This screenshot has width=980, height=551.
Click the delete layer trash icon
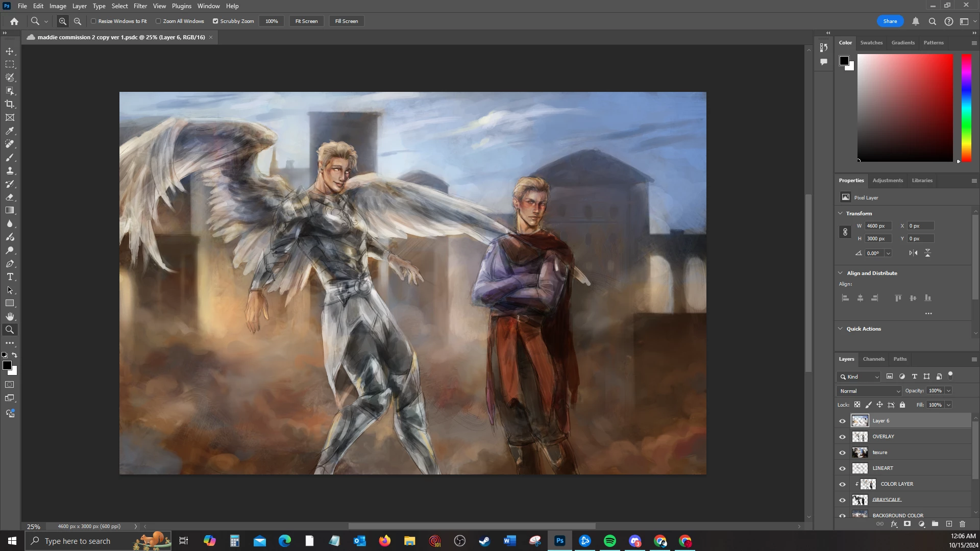pos(962,524)
